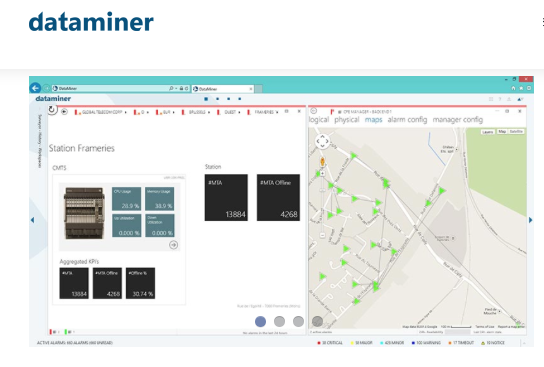Close the DataMiner browser tab
544x367 pixels.
click(x=251, y=89)
